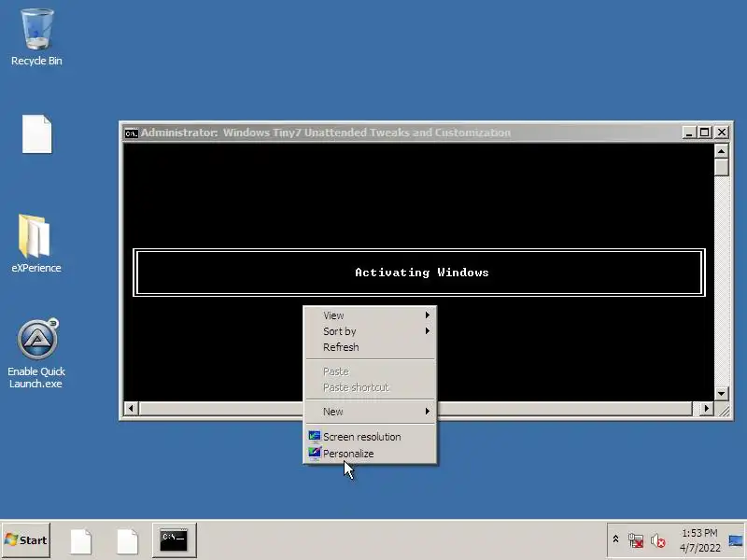Launch Enable Quick Launch.exe icon
Image resolution: width=747 pixels, height=560 pixels.
[x=36, y=354]
